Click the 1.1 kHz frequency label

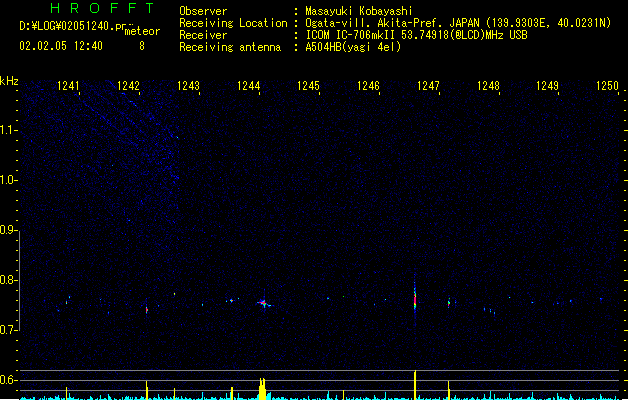(x=8, y=130)
